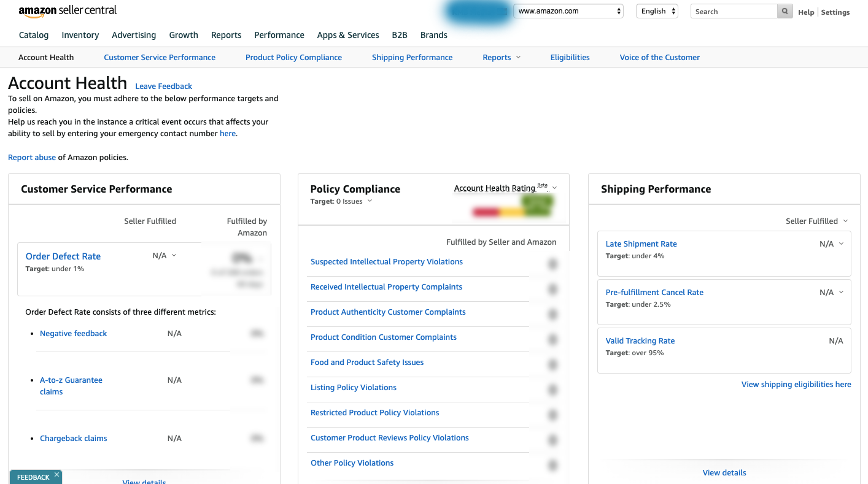Click into the Search input field

(x=734, y=12)
